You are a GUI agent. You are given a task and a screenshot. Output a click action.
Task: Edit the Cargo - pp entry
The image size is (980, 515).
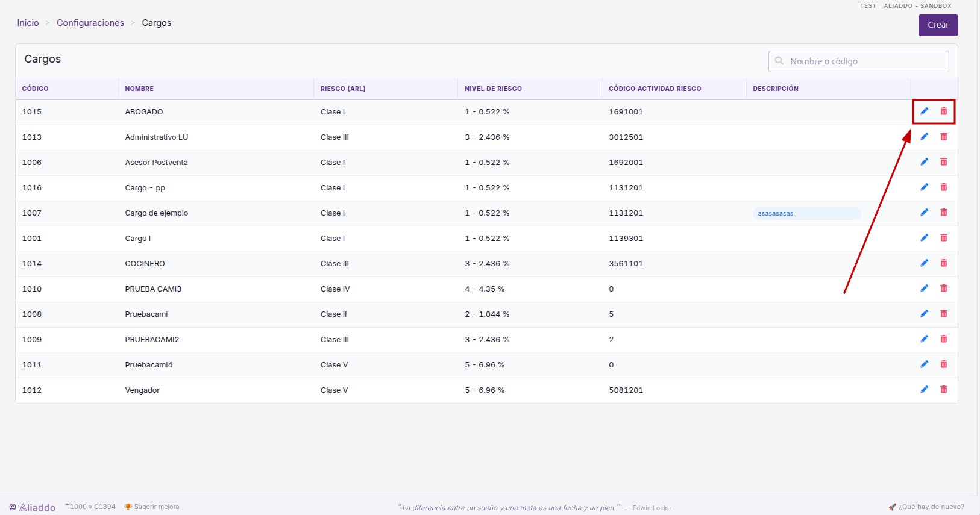click(x=924, y=187)
